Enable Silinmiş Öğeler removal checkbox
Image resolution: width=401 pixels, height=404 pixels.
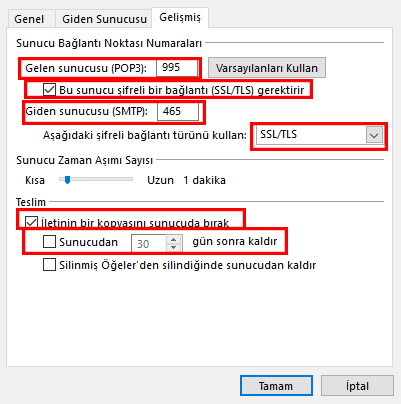tap(49, 265)
